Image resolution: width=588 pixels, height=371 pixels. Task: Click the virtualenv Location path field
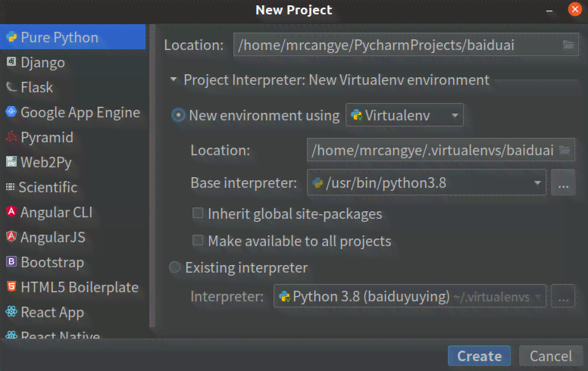[x=441, y=150]
